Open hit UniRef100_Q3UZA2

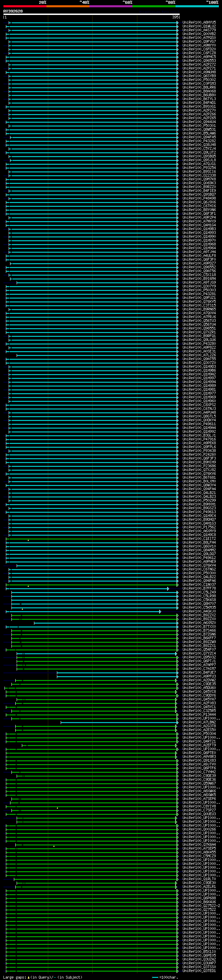(x=199, y=959)
